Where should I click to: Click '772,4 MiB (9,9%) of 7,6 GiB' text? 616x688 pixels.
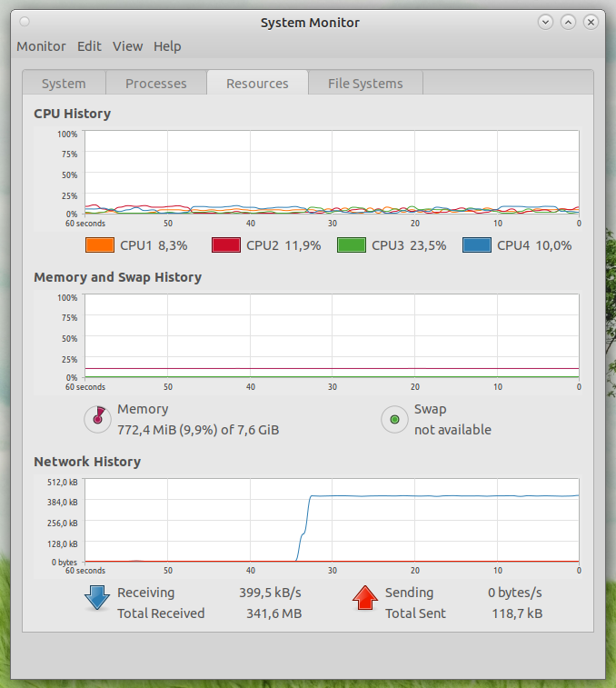click(x=198, y=430)
